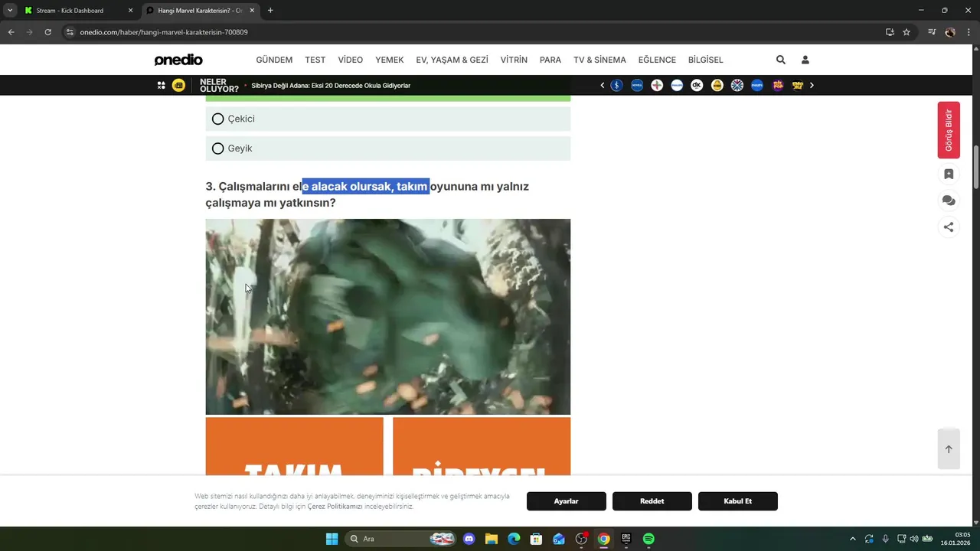Open the taskbar clock and date
980x551 pixels.
pyautogui.click(x=956, y=539)
